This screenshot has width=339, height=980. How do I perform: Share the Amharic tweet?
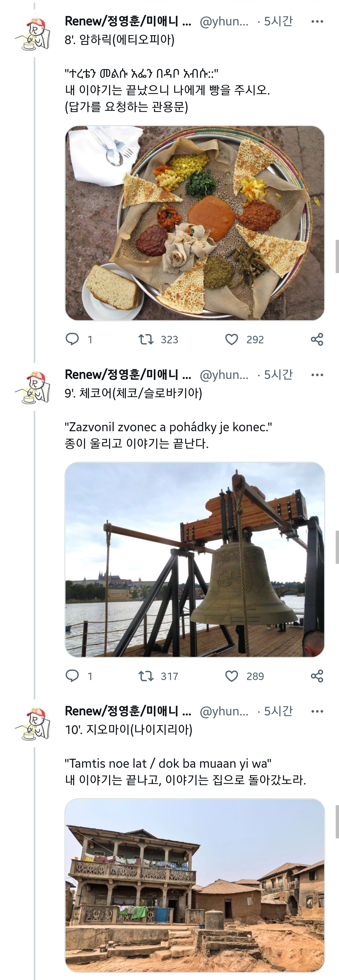[317, 339]
